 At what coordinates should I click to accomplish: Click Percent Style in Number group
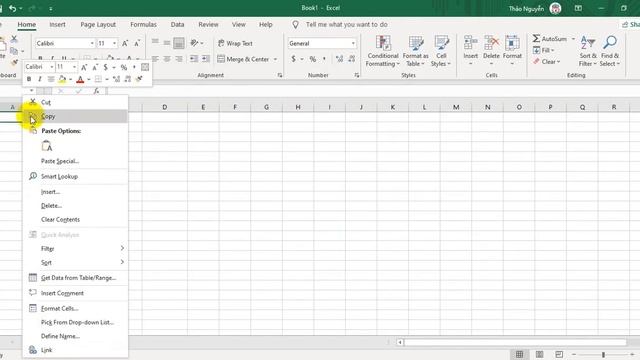pos(313,59)
